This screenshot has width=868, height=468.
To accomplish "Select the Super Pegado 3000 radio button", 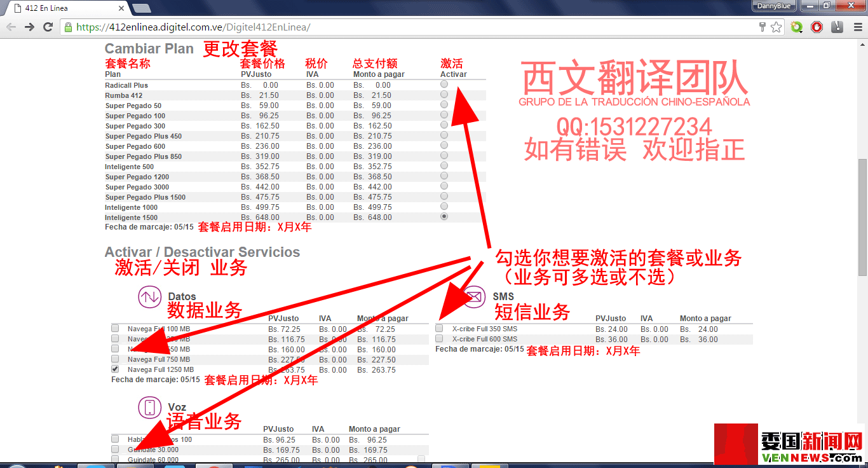I will click(444, 186).
